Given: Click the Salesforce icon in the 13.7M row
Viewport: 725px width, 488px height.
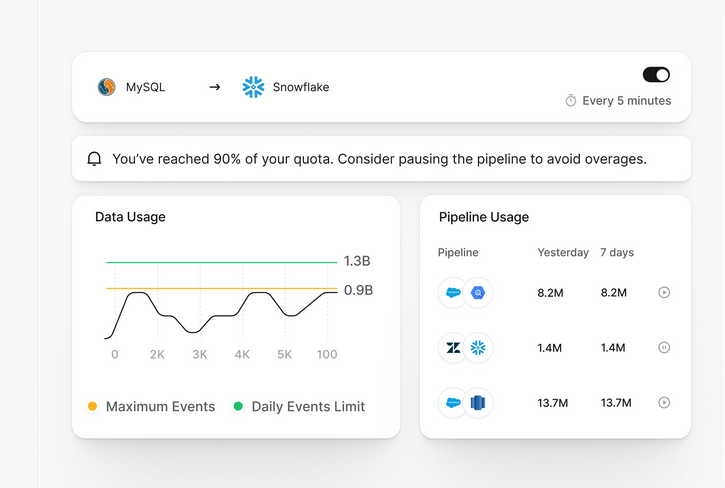Looking at the screenshot, I should click(x=453, y=402).
